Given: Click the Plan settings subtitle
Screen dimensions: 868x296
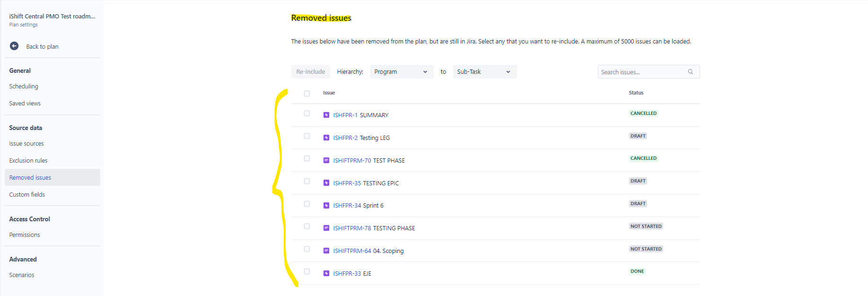Looking at the screenshot, I should (23, 25).
